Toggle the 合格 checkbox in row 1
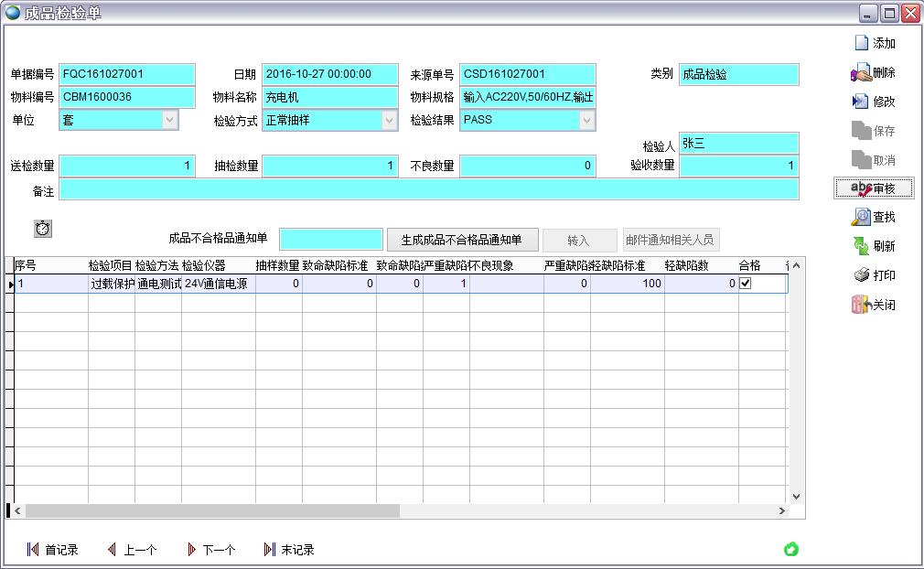Viewport: 924px width, 569px height. click(746, 284)
